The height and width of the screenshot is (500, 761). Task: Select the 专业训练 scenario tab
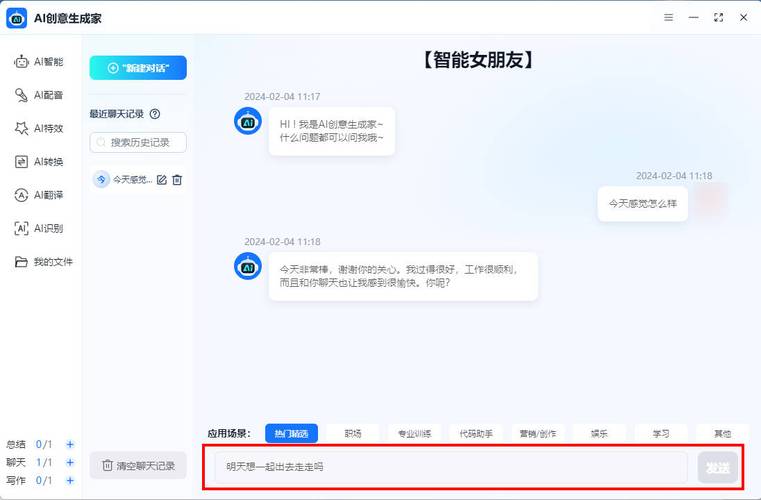tap(414, 433)
